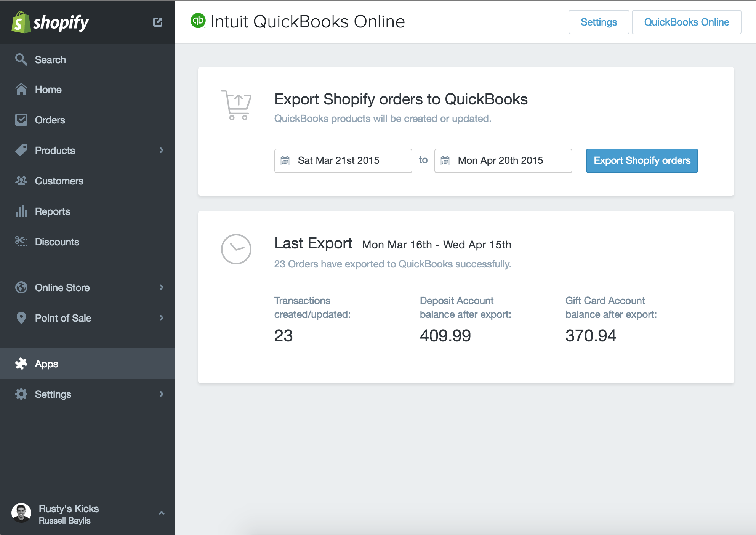This screenshot has height=535, width=756.
Task: Click the Reports bar chart icon
Action: click(x=21, y=211)
